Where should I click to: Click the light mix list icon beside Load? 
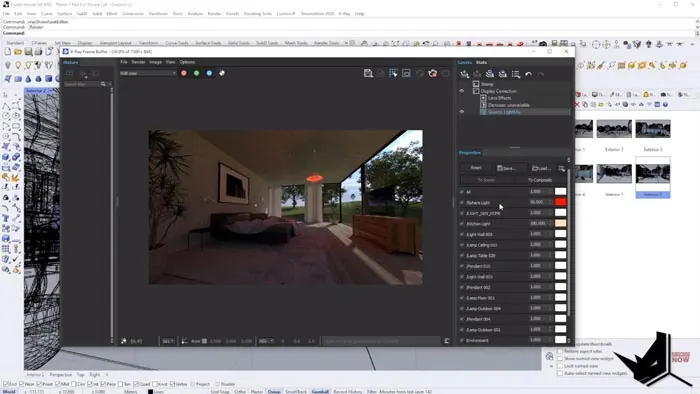(562, 168)
